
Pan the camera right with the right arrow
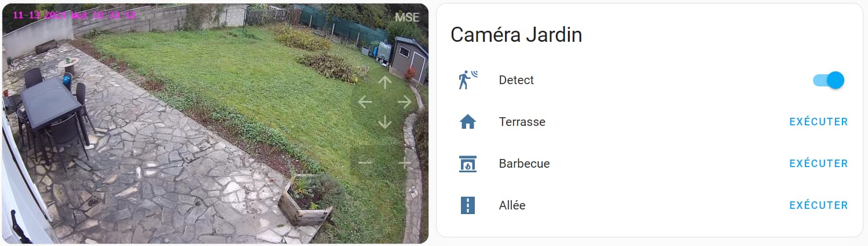(x=405, y=102)
